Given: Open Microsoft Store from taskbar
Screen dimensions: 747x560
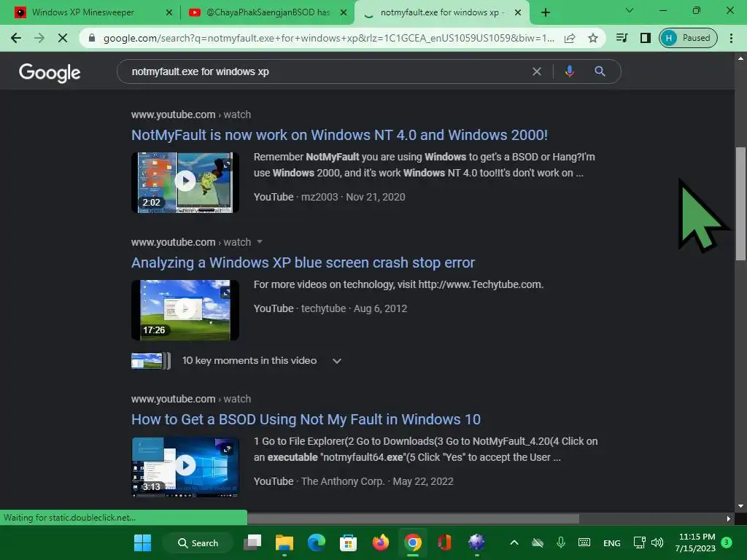Looking at the screenshot, I should point(348,542).
